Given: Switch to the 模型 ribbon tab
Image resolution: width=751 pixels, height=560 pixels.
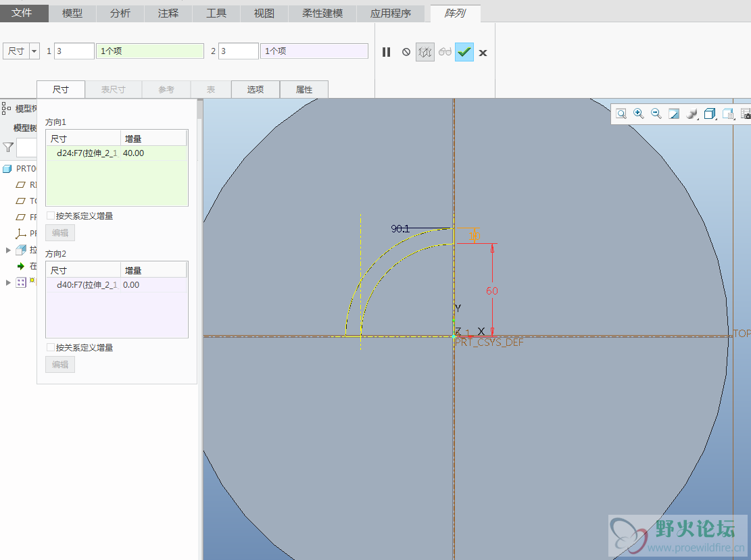Looking at the screenshot, I should [72, 14].
